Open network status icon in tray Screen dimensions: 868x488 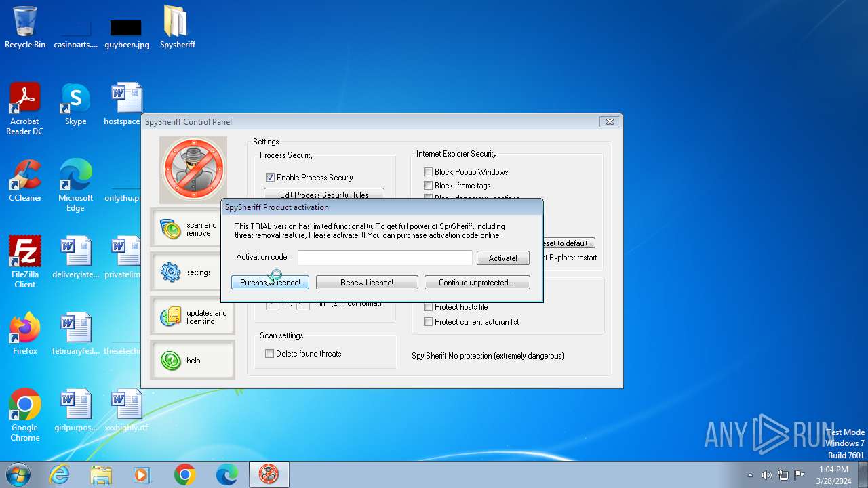(783, 475)
